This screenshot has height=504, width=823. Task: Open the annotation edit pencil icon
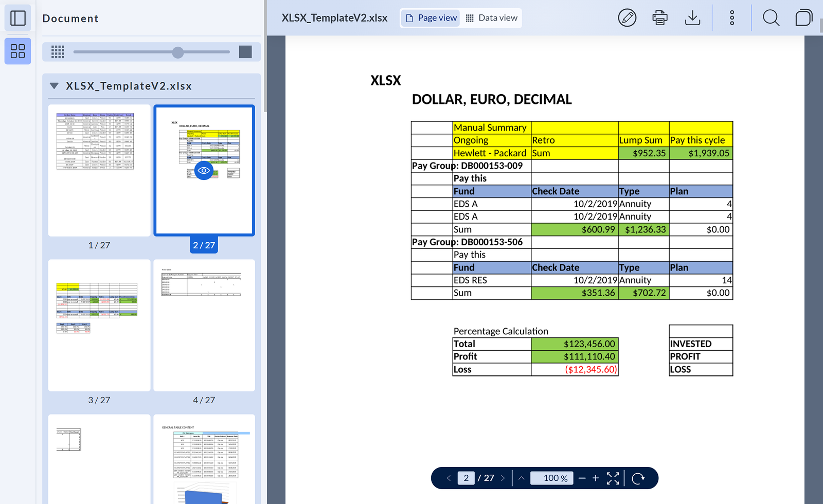point(627,18)
